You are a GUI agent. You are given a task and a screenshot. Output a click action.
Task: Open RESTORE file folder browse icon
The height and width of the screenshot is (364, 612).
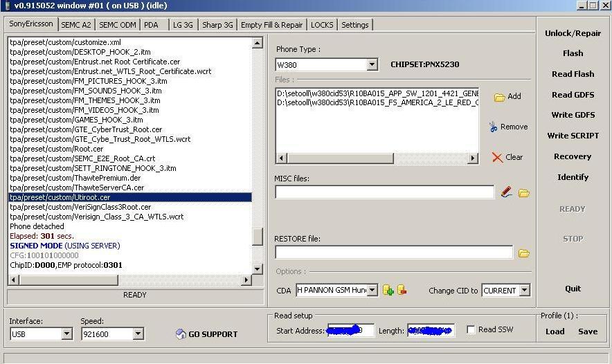[524, 253]
